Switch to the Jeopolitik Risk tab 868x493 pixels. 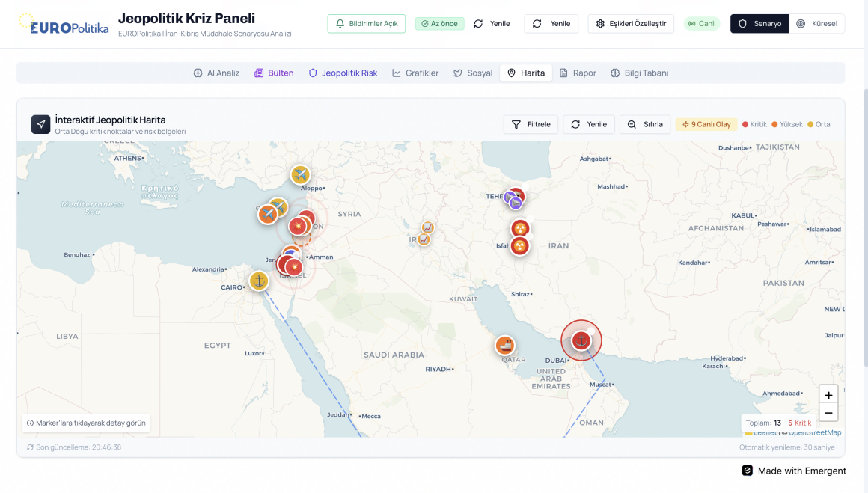343,73
